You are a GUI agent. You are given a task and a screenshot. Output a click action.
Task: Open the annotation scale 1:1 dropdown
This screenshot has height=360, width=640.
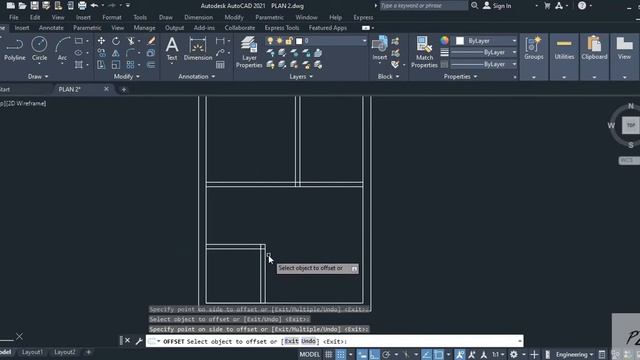click(x=497, y=354)
